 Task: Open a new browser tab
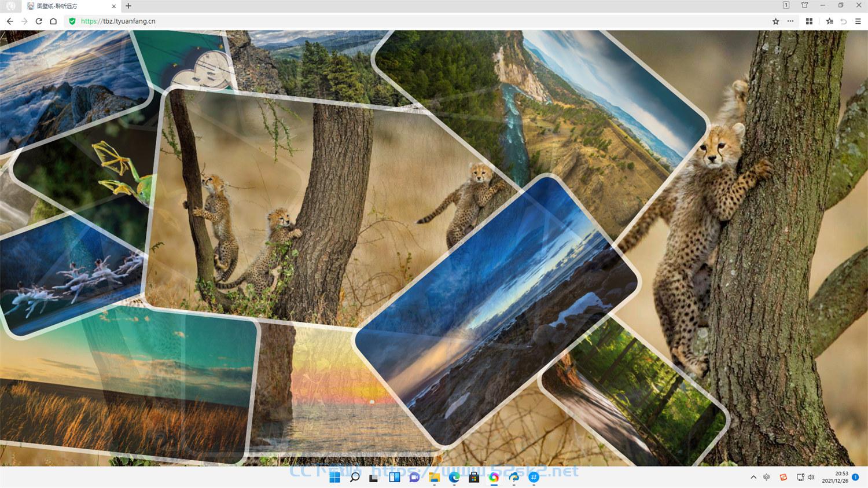(128, 6)
